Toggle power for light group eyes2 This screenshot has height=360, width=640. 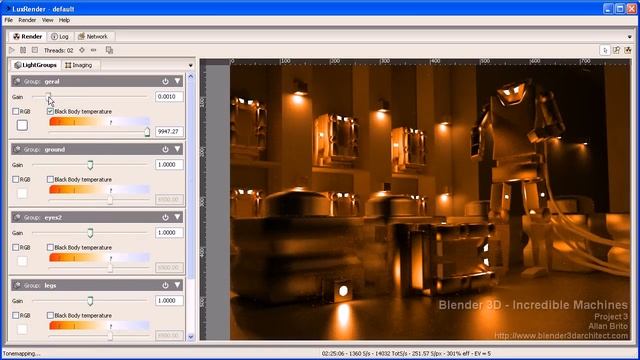click(x=165, y=217)
